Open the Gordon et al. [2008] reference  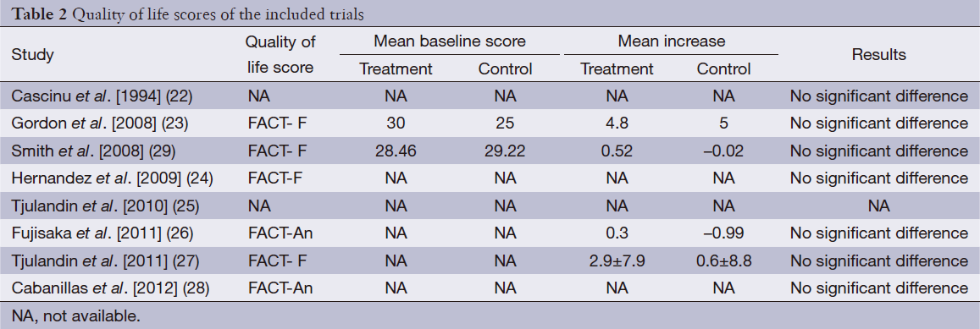tap(100, 123)
